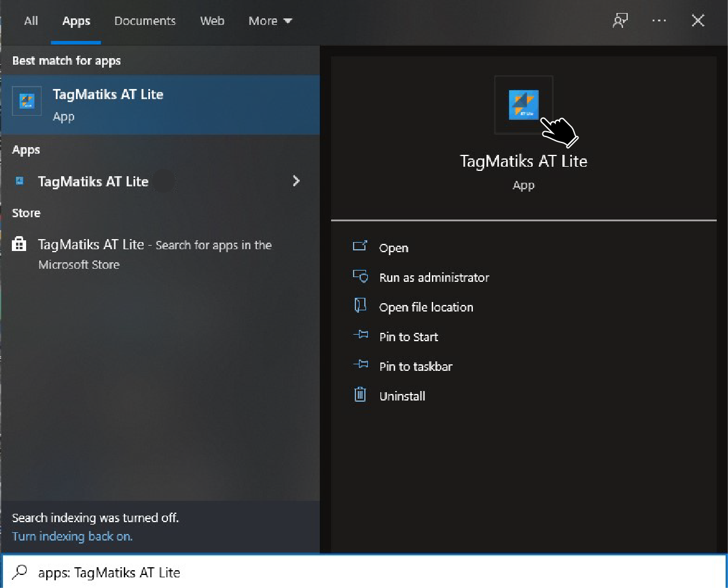Choose Pin to Start option
Image resolution: width=728 pixels, height=588 pixels.
(408, 337)
